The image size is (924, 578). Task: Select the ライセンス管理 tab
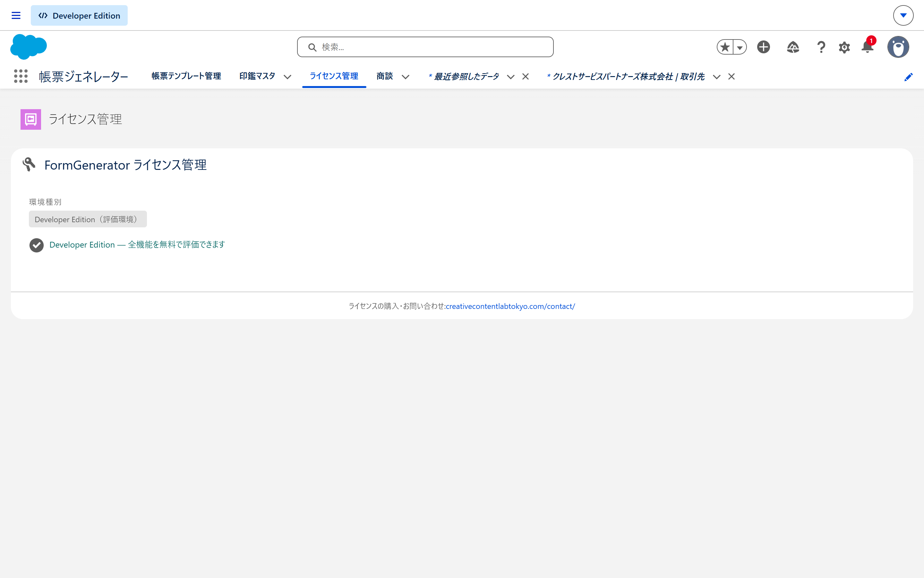(x=334, y=76)
